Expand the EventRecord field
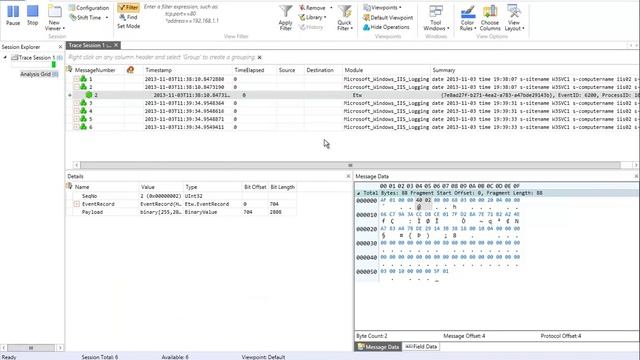This screenshot has width=640, height=360. point(77,204)
